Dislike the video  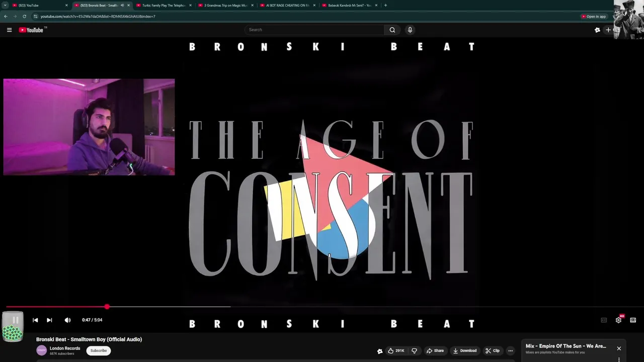pyautogui.click(x=415, y=350)
